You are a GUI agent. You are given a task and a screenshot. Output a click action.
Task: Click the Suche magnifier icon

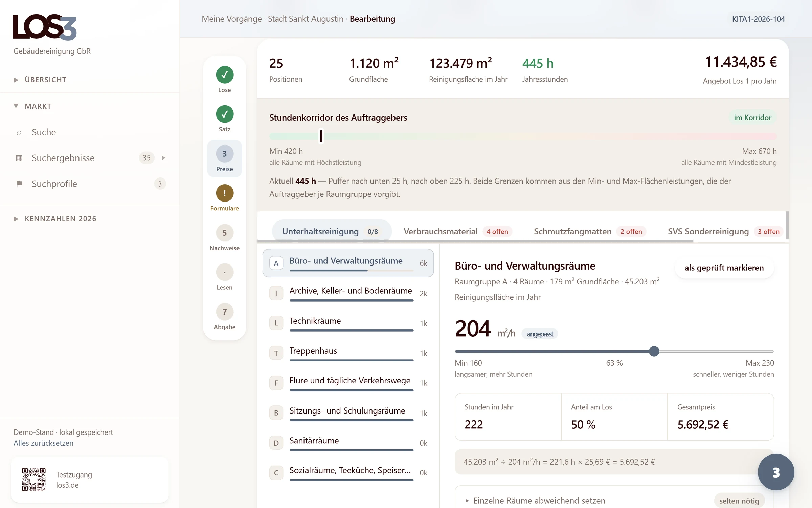[x=19, y=132]
